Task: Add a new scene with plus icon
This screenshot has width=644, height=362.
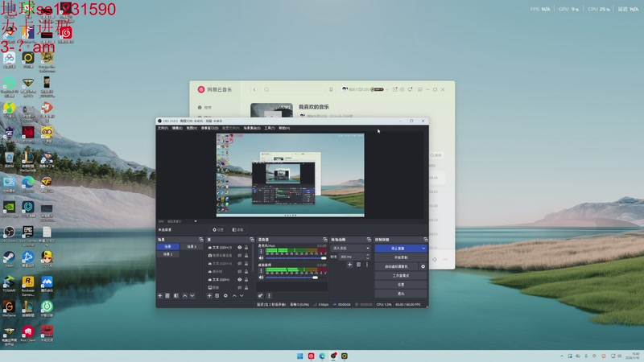Action: coord(160,296)
